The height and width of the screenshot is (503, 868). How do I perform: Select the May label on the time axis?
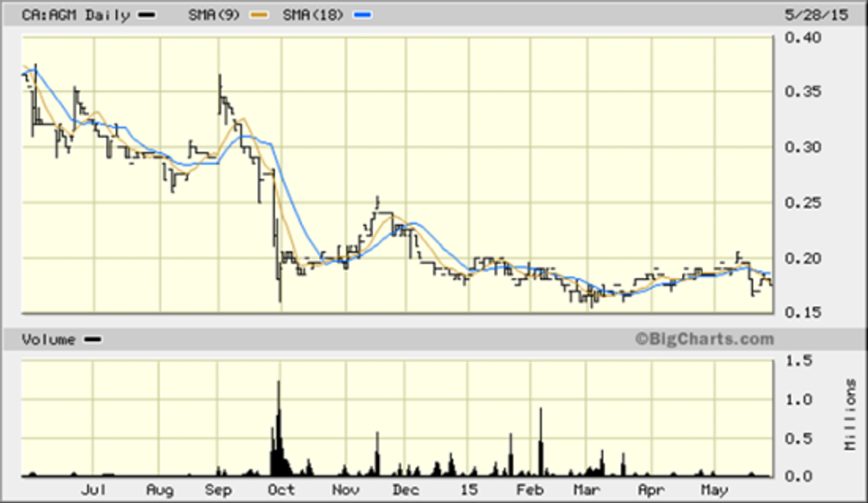point(714,490)
